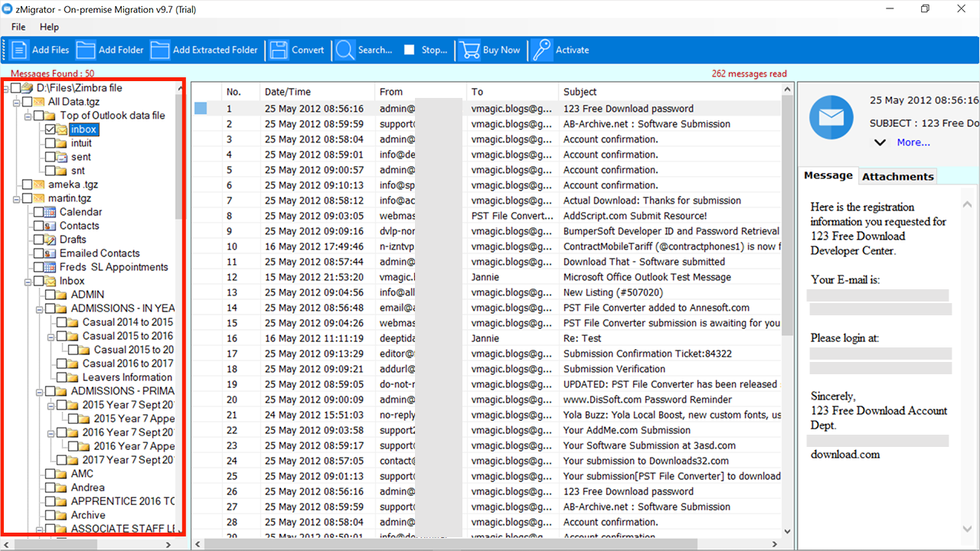Check the intuit folder checkbox
Image resolution: width=980 pixels, height=551 pixels.
pos(51,143)
